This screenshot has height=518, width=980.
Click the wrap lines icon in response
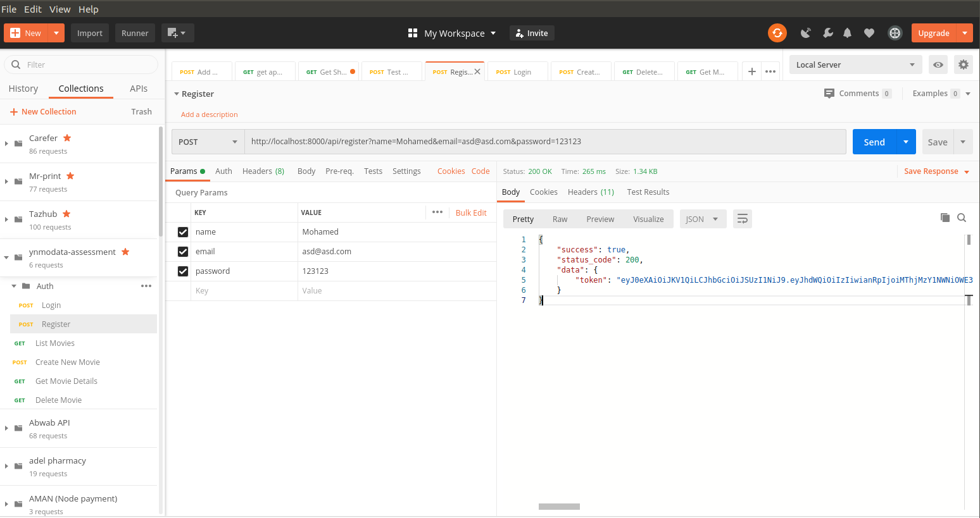(743, 219)
